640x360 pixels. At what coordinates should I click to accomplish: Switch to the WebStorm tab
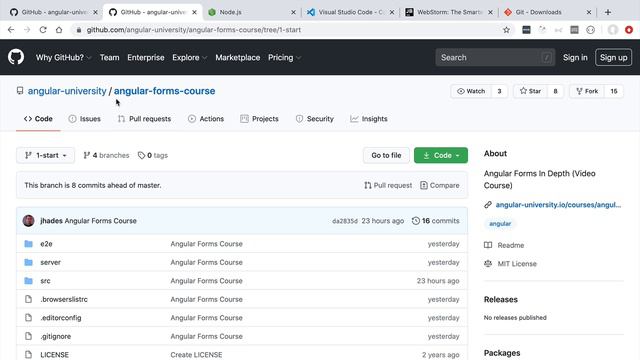pos(449,12)
